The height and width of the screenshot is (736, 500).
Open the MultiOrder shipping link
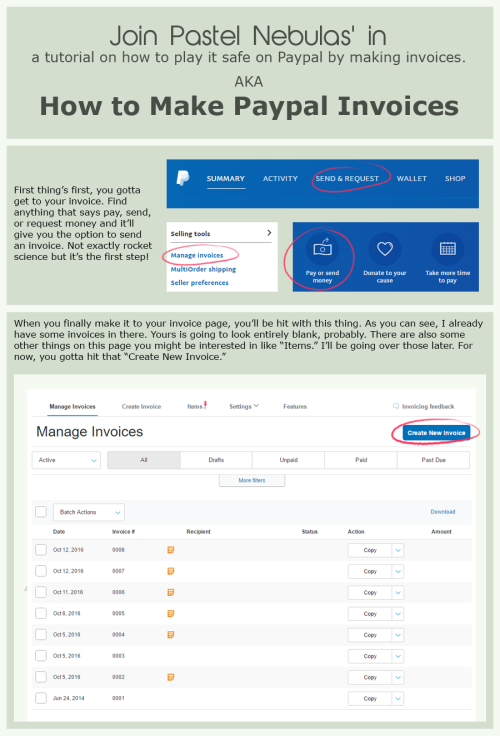(x=203, y=269)
